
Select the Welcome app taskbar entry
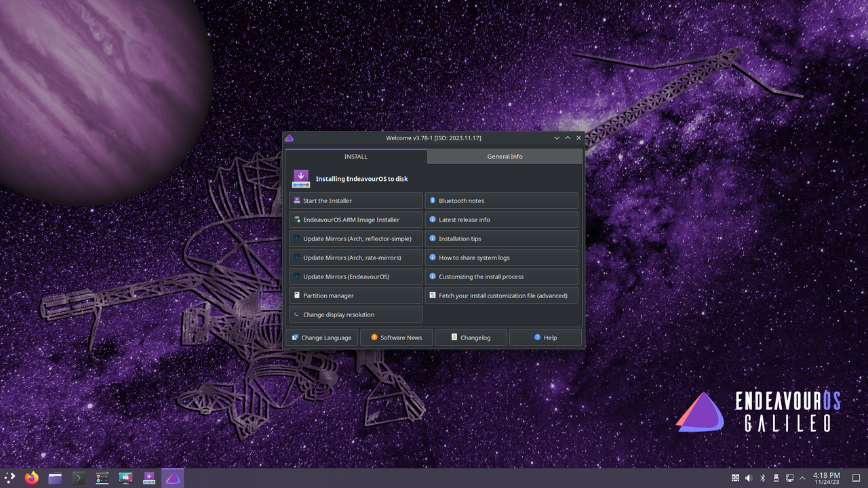click(173, 478)
